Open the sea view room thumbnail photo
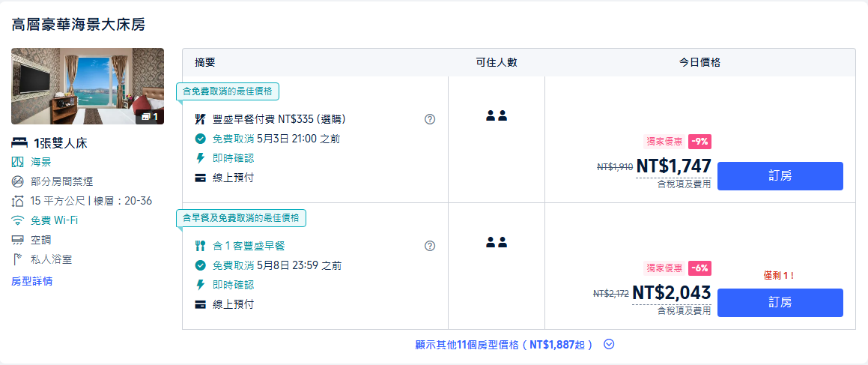The height and width of the screenshot is (365, 868). click(x=88, y=86)
